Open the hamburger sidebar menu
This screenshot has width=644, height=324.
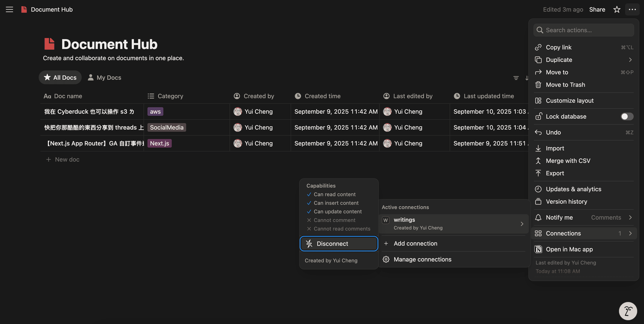9,9
